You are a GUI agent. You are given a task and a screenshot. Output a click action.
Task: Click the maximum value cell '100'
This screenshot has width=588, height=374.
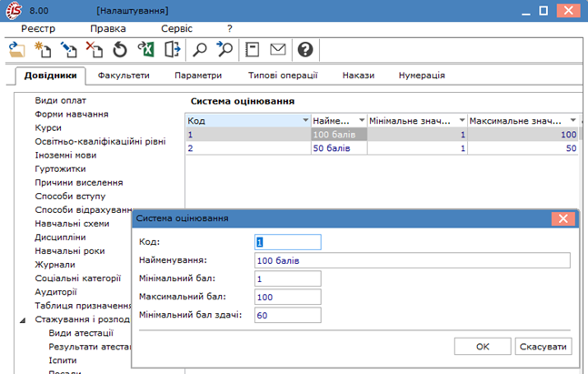523,135
